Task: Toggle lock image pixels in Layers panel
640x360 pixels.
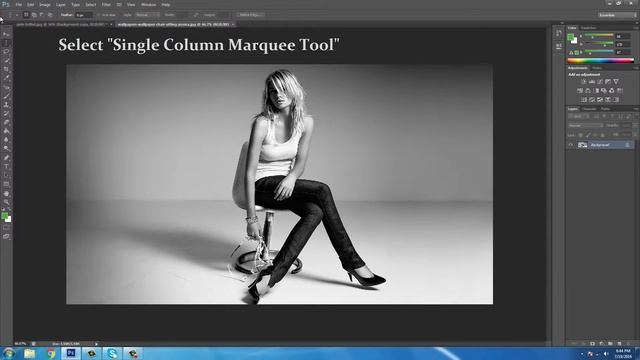Action: click(x=588, y=135)
